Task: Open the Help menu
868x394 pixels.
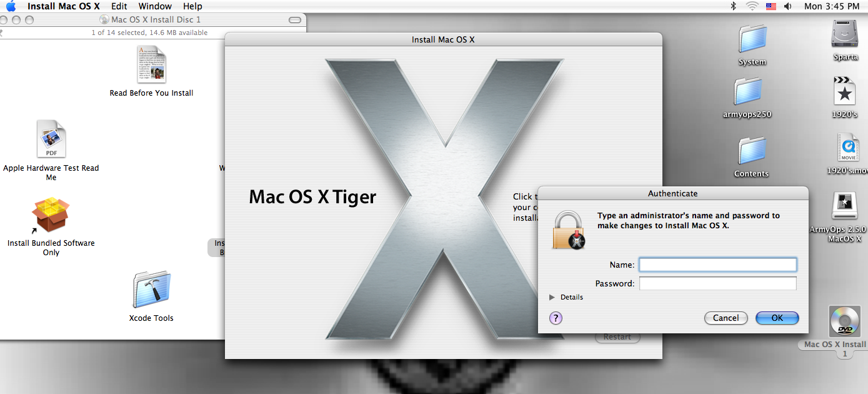Action: click(x=192, y=6)
